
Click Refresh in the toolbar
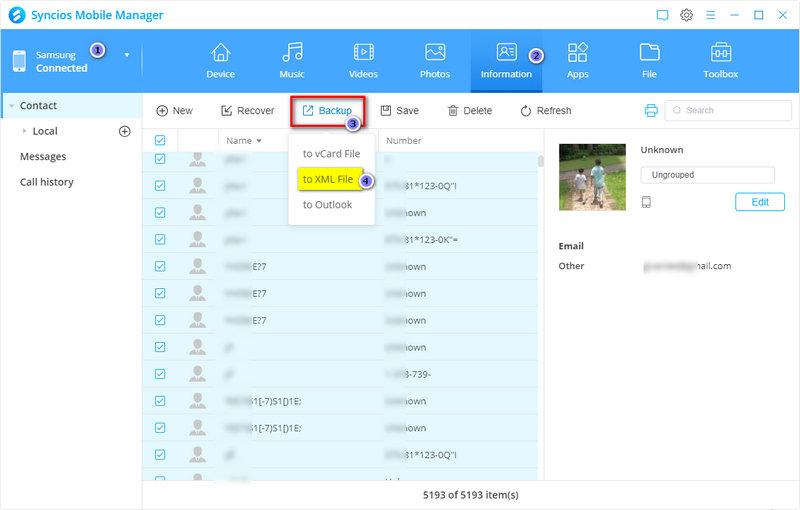pos(545,111)
